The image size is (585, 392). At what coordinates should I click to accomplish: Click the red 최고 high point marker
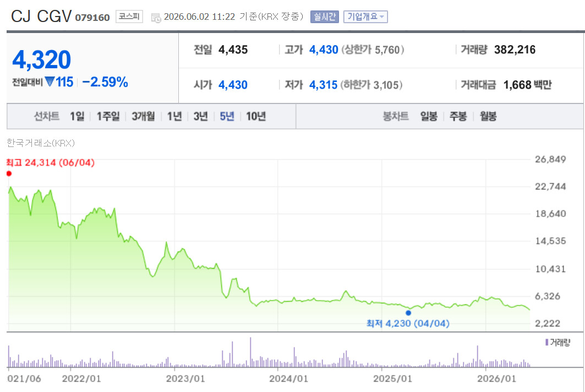click(x=9, y=173)
